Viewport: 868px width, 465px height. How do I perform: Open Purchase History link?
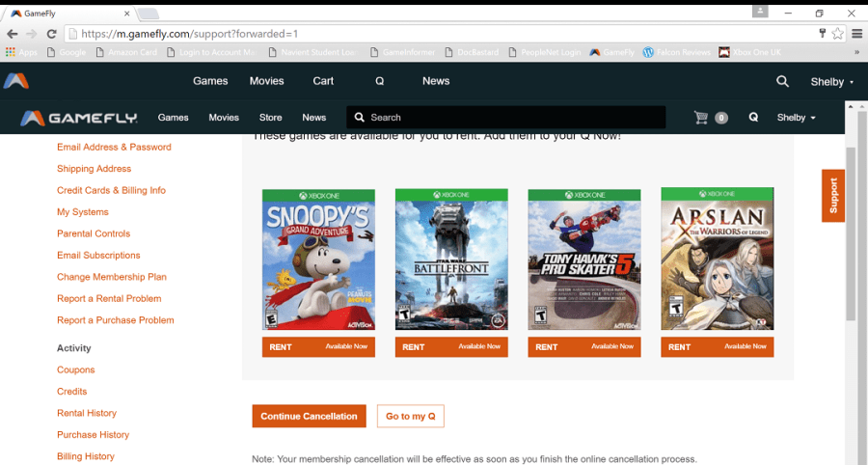tap(93, 434)
